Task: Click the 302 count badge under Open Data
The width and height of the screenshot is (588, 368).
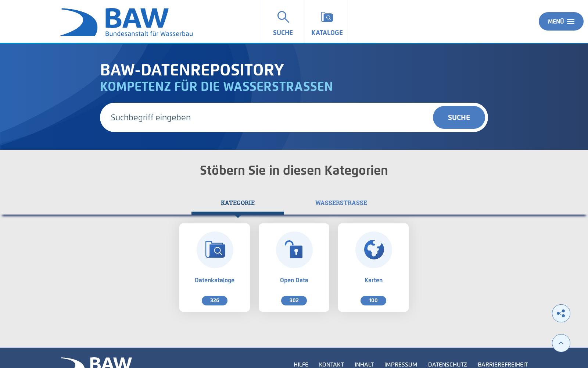Action: coord(294,301)
